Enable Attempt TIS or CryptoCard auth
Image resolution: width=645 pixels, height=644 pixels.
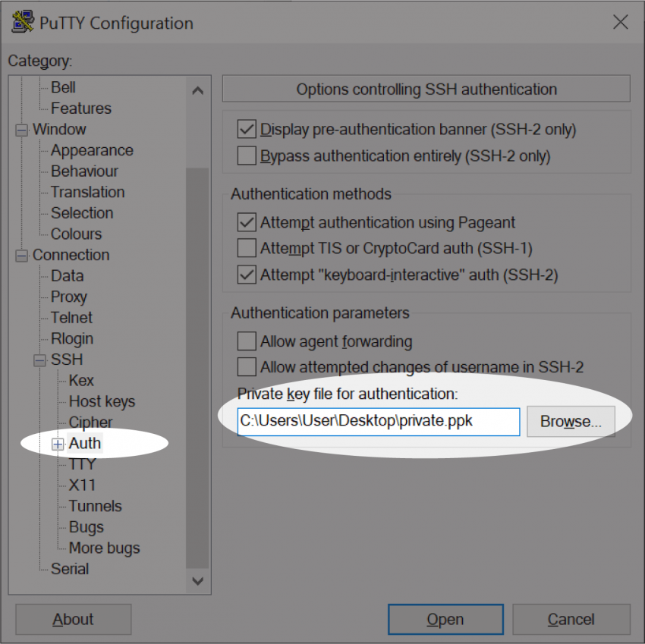point(247,247)
